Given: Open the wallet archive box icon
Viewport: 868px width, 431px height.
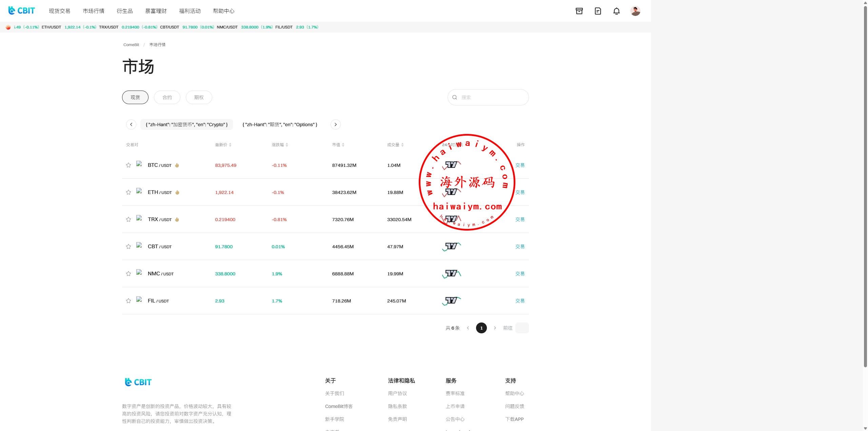Looking at the screenshot, I should [579, 11].
